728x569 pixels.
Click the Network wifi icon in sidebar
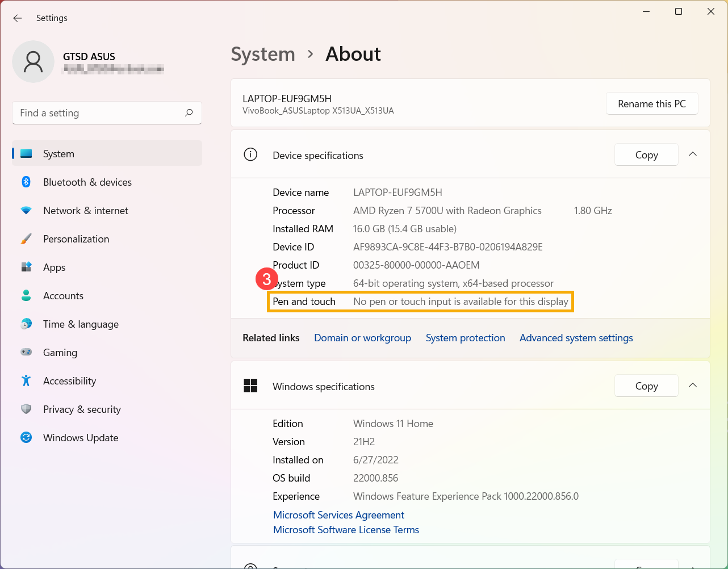tap(26, 211)
